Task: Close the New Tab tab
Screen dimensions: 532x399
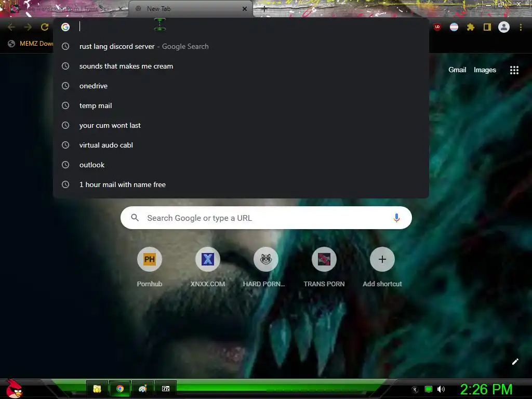Action: (245, 9)
